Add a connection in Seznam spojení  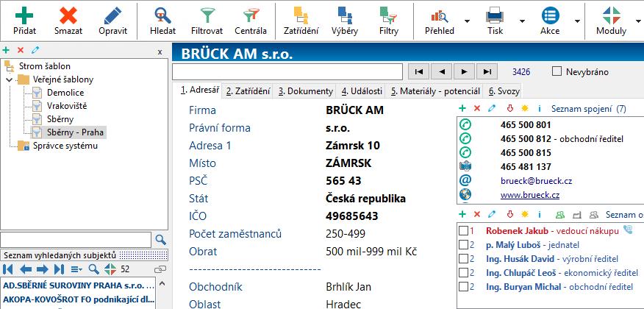click(462, 108)
